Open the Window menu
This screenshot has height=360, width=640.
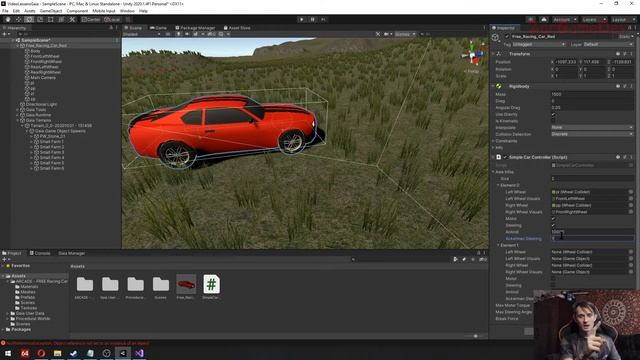tap(127, 11)
